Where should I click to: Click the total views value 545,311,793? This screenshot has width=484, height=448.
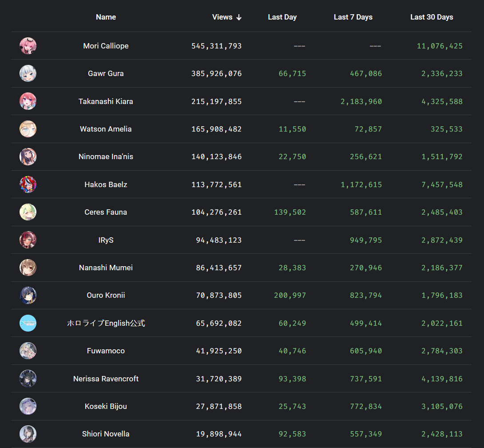click(x=216, y=46)
